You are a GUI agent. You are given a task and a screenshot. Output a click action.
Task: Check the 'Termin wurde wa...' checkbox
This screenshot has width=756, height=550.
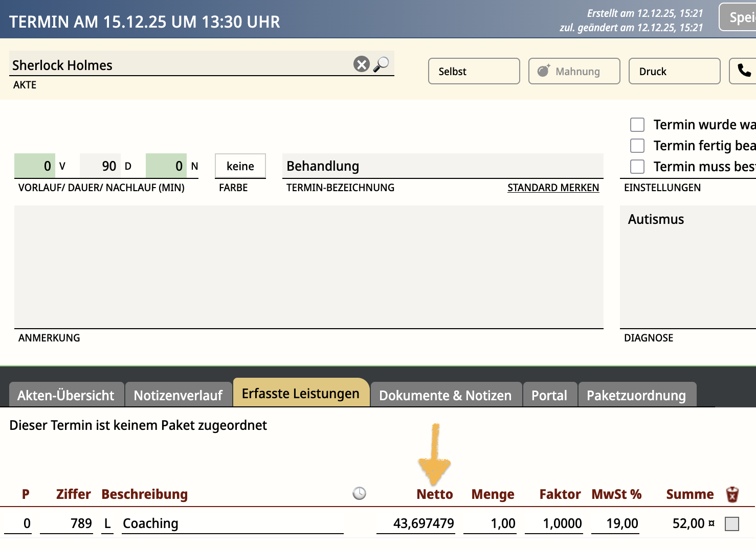pos(637,125)
